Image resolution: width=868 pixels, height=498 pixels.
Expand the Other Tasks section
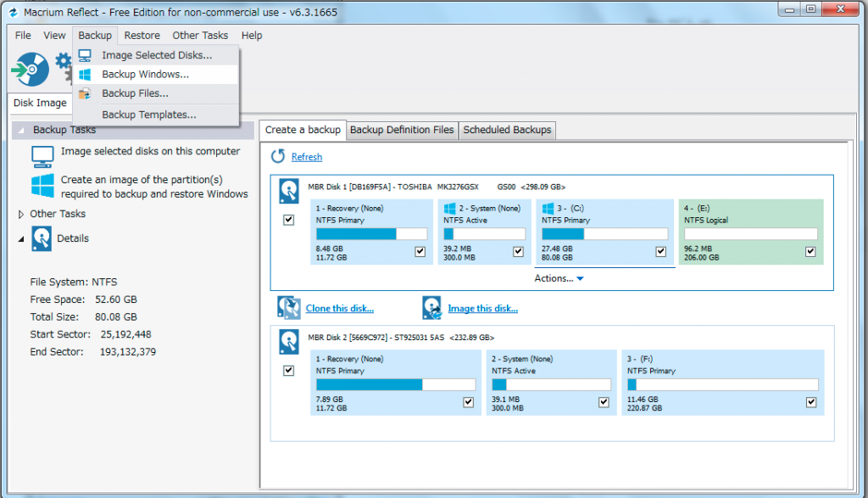[20, 214]
